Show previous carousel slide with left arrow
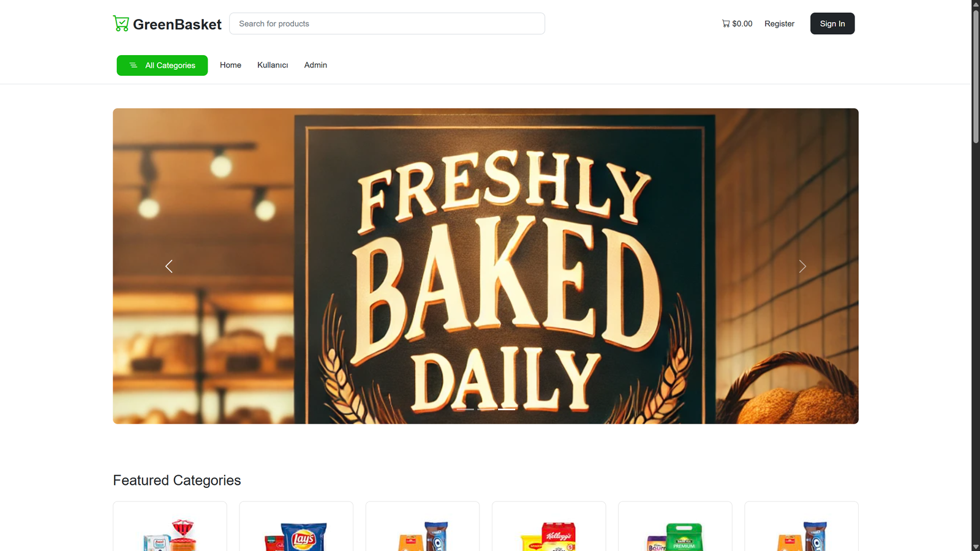This screenshot has height=551, width=980. point(169,266)
